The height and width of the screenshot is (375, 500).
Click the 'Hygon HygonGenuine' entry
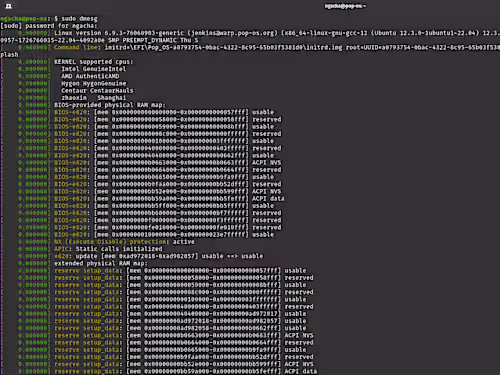tap(94, 83)
